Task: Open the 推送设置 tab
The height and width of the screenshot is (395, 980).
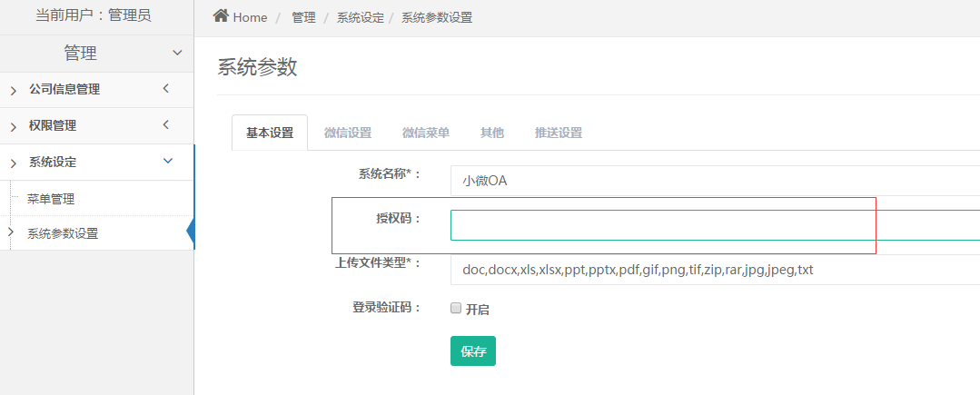Action: point(559,133)
